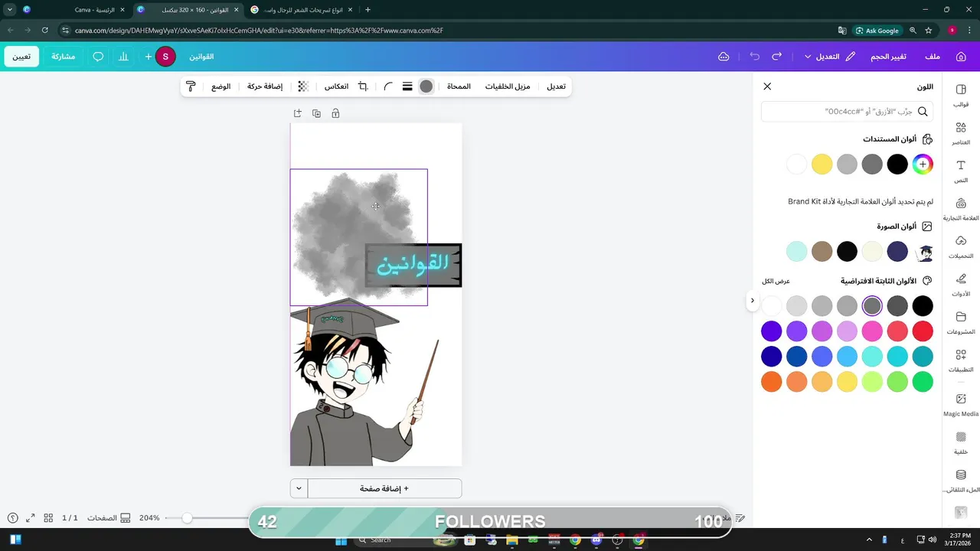Click Ask Google button in address bar
The height and width of the screenshot is (551, 980).
click(877, 31)
